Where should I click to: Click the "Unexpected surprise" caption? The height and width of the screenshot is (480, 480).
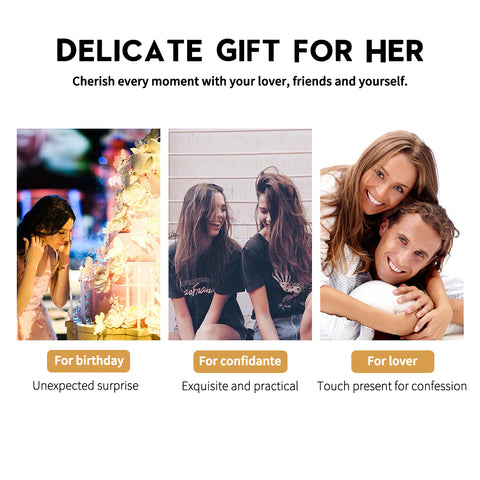[85, 386]
